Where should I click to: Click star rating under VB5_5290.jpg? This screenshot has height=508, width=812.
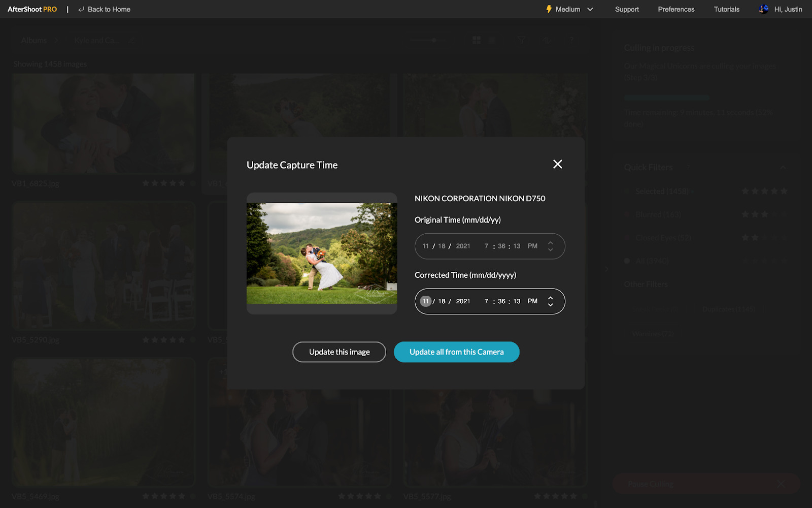164,340
